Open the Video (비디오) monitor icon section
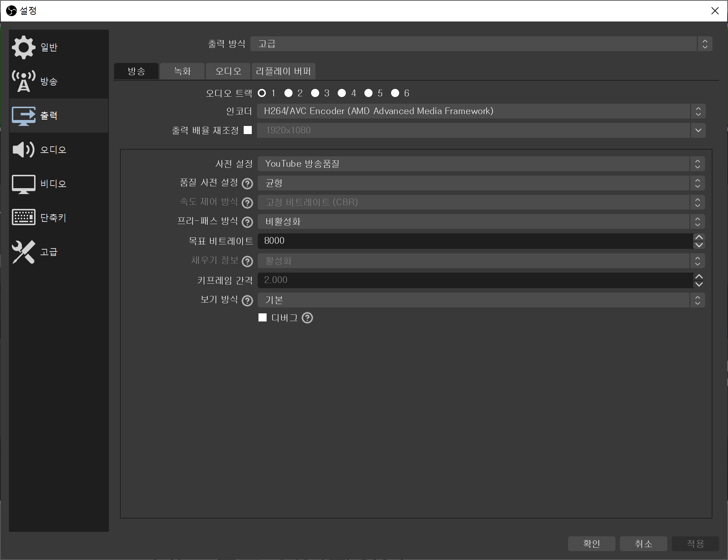 coord(24,184)
